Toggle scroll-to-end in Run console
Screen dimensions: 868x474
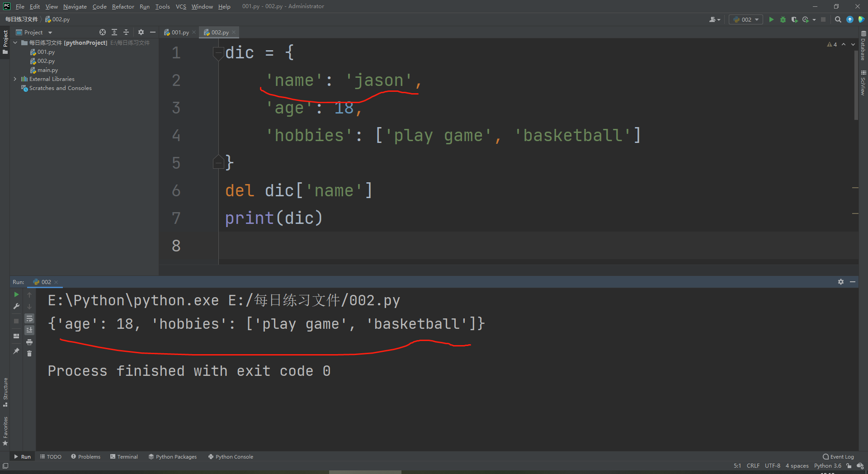tap(29, 330)
